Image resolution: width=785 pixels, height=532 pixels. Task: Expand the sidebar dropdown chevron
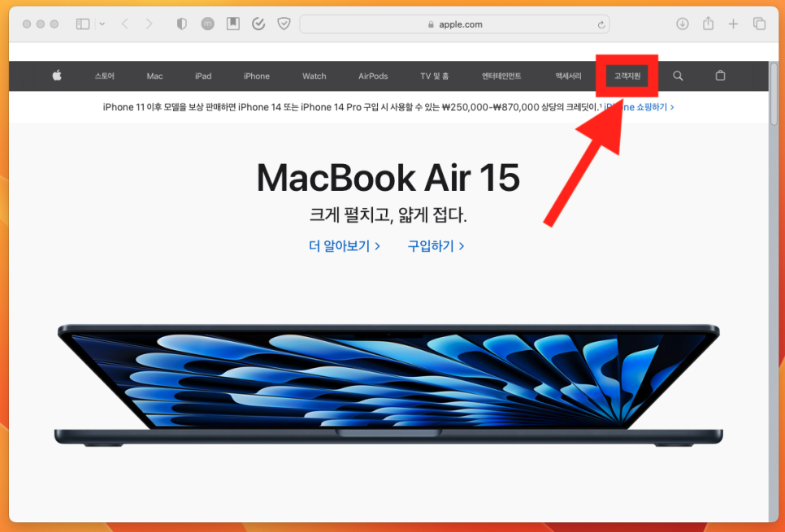coord(102,24)
